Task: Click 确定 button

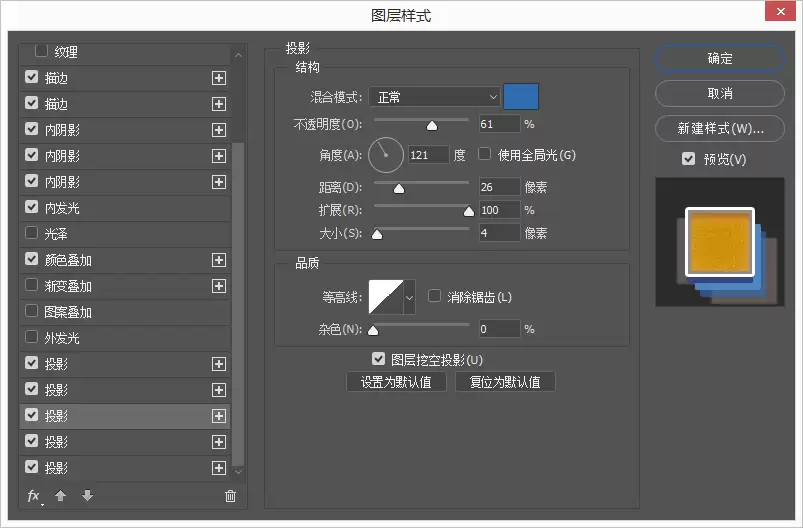Action: tap(720, 58)
